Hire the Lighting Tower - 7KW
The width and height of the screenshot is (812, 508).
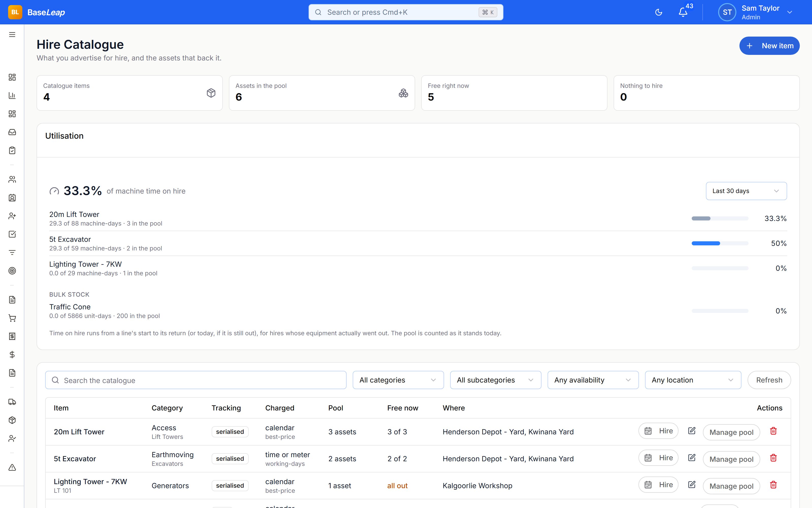pos(658,484)
